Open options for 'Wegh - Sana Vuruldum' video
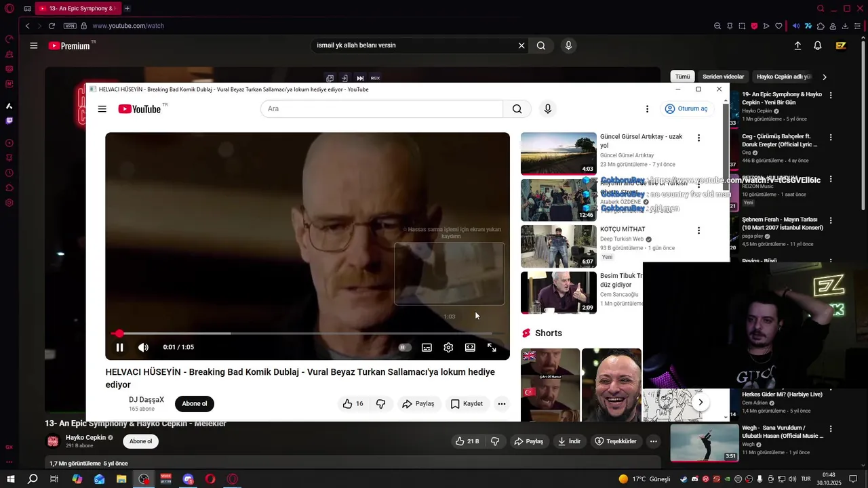868x488 pixels. (831, 429)
